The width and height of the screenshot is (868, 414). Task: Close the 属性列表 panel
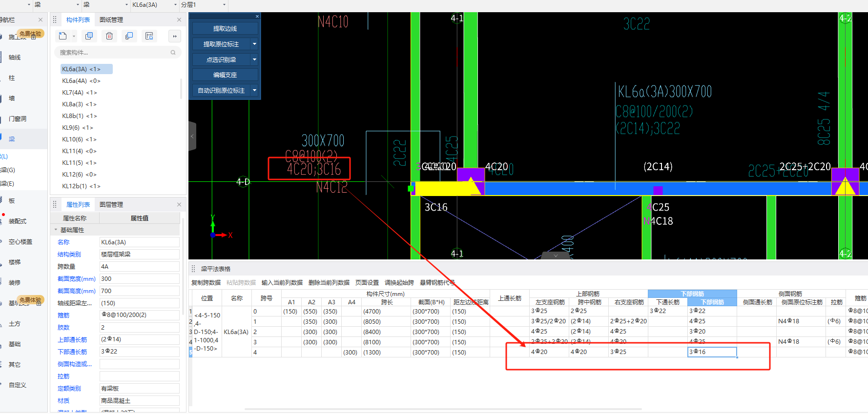pos(179,205)
